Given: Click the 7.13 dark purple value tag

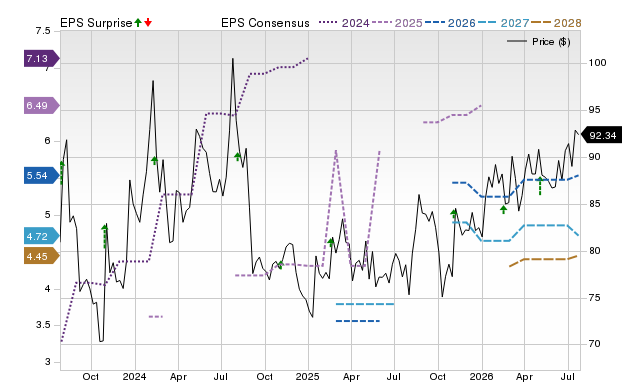Looking at the screenshot, I should [x=41, y=59].
